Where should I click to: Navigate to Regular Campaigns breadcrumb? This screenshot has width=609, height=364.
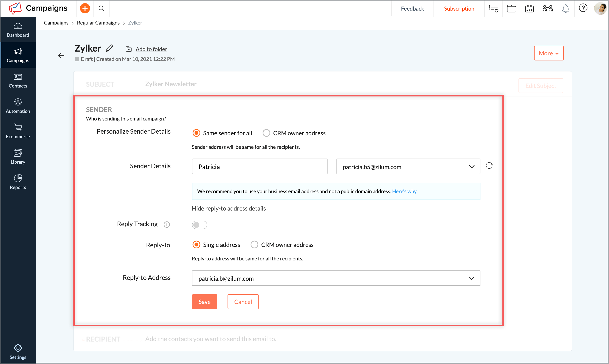(x=98, y=23)
